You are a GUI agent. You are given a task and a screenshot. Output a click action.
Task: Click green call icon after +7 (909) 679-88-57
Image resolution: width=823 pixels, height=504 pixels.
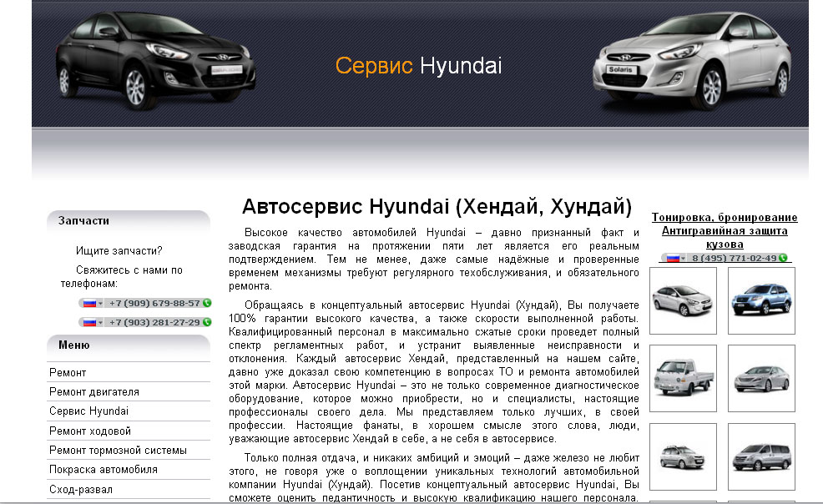pyautogui.click(x=207, y=303)
